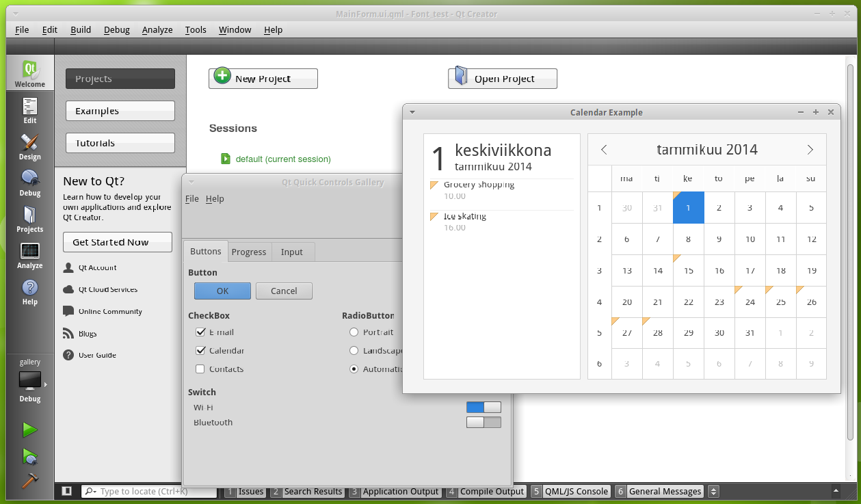Click the Open Project button
The width and height of the screenshot is (861, 504).
(503, 79)
